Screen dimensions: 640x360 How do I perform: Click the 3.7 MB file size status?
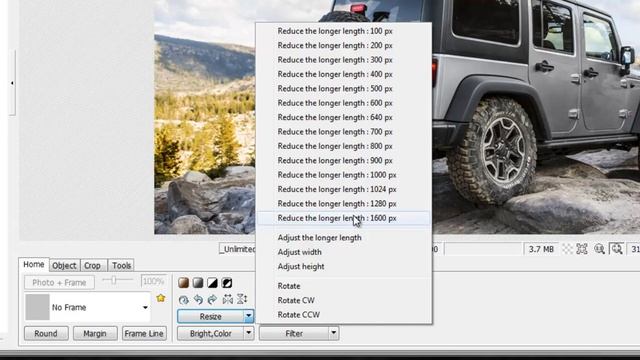pos(541,249)
